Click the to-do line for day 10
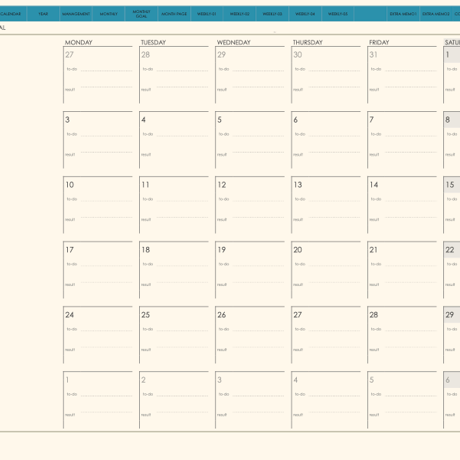460x460 pixels. (106, 201)
